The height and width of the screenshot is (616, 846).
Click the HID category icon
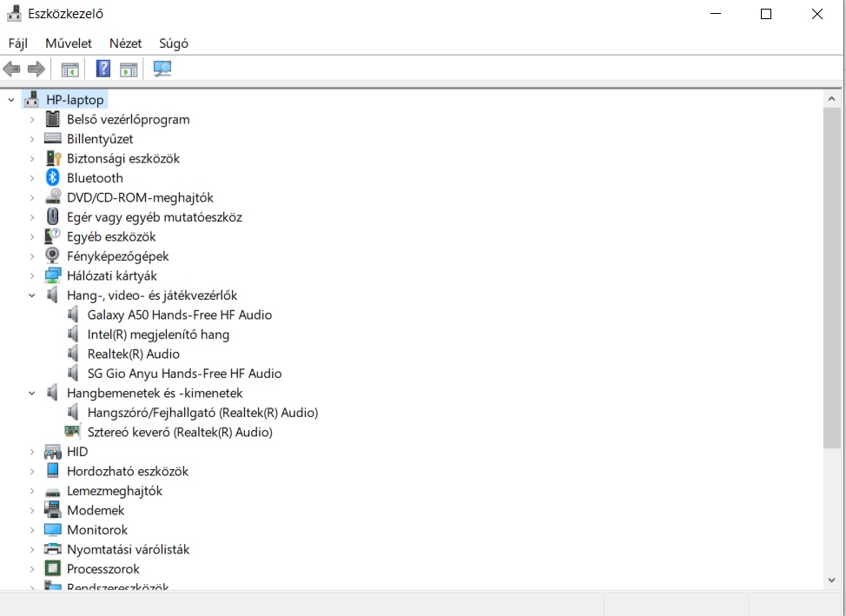click(x=53, y=451)
